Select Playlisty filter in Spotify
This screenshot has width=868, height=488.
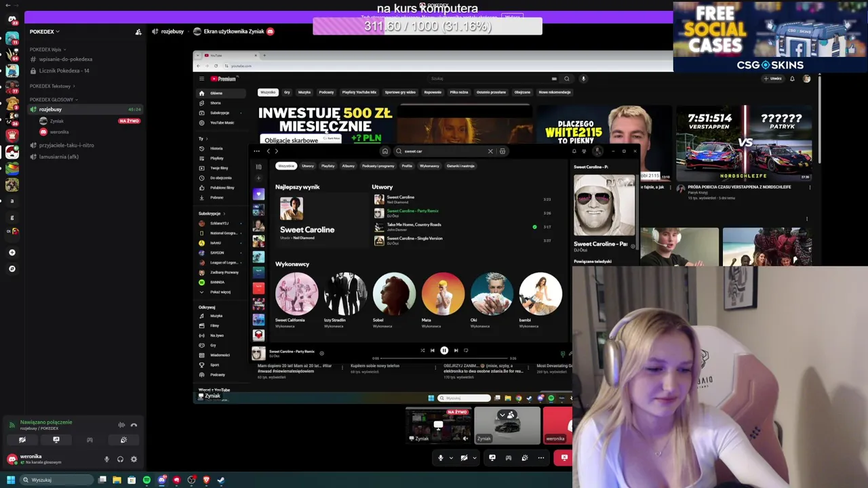coord(328,166)
